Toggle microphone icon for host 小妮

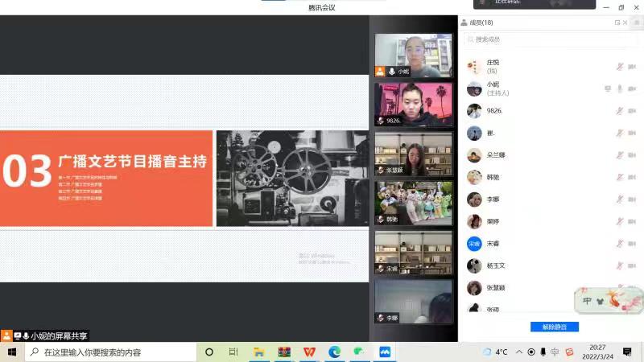(x=620, y=88)
